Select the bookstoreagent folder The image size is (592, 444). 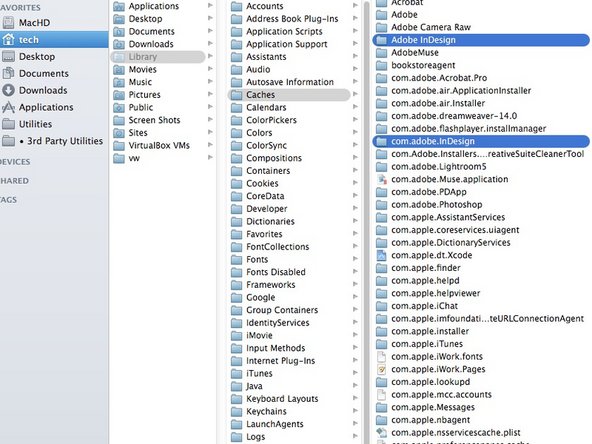coord(423,65)
